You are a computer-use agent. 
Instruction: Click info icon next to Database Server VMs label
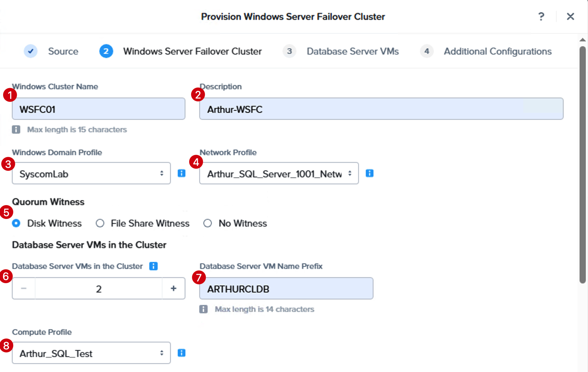pos(153,266)
